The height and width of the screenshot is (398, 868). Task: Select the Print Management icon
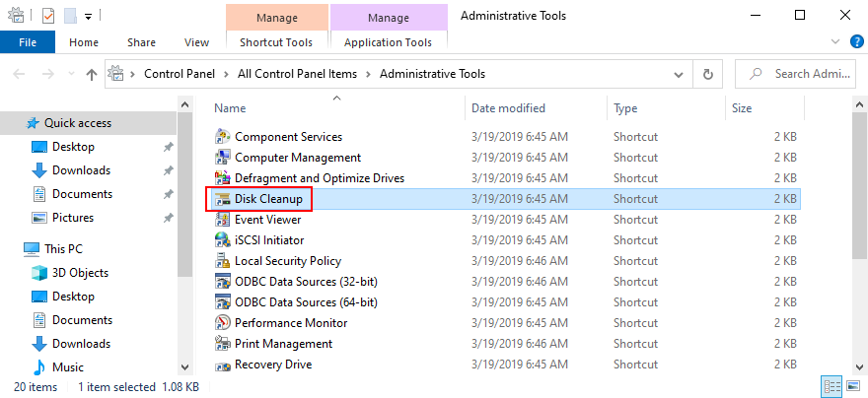223,344
